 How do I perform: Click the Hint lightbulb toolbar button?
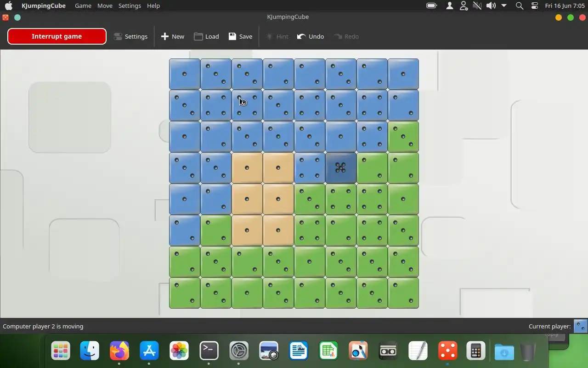[277, 36]
